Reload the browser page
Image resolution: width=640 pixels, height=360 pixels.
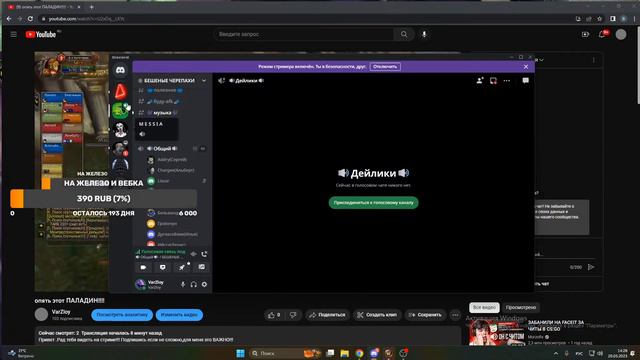pyautogui.click(x=30, y=19)
